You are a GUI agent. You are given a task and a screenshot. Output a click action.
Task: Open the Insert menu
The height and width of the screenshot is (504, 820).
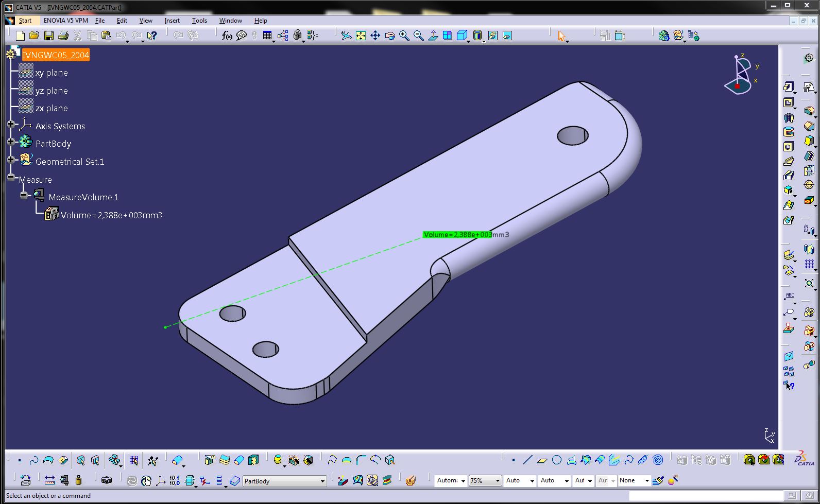point(172,21)
